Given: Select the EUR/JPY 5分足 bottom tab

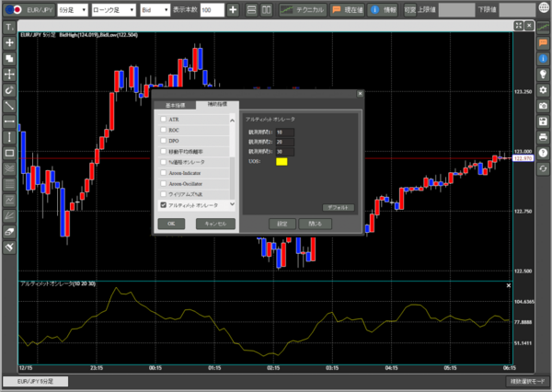Looking at the screenshot, I should click(36, 381).
